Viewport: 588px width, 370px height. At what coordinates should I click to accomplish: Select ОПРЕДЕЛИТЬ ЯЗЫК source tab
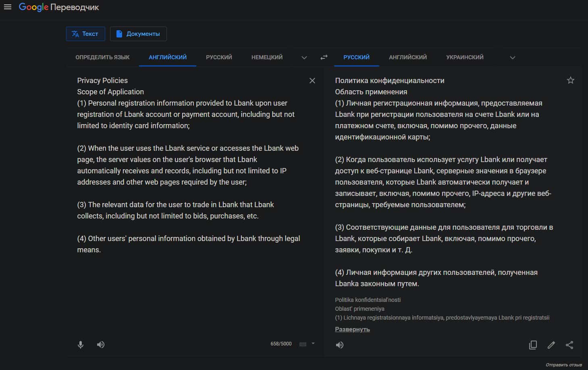pos(102,57)
